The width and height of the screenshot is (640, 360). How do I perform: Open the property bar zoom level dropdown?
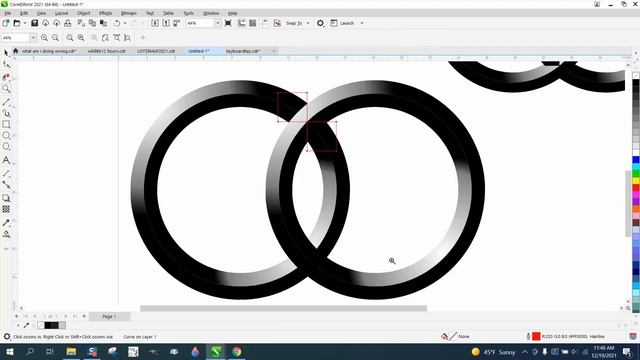click(x=33, y=38)
